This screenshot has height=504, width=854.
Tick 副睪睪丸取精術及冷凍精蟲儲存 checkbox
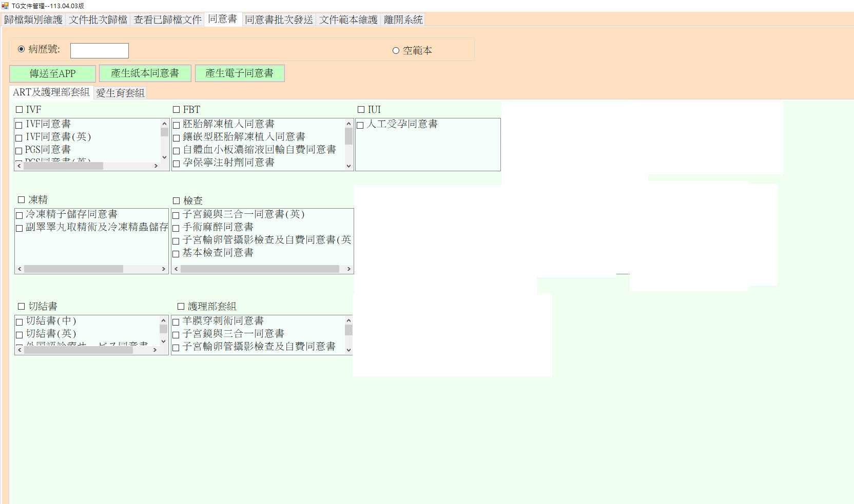coord(19,228)
